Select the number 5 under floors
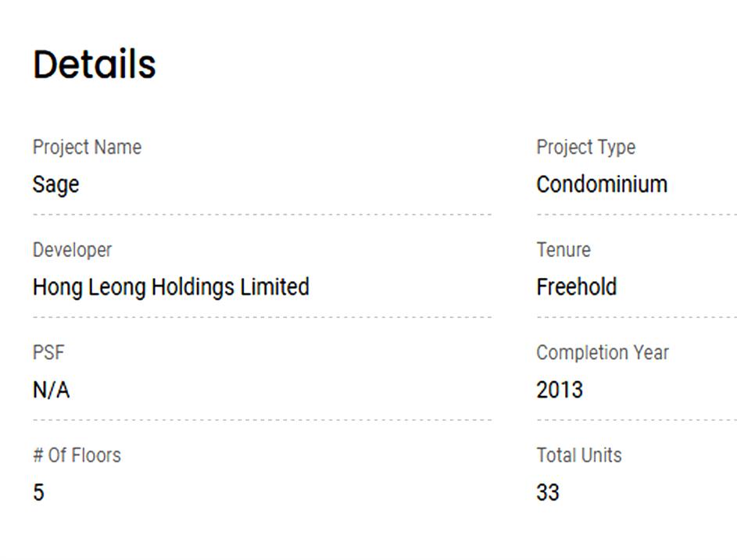Screen dimensions: 737x560 [38, 493]
